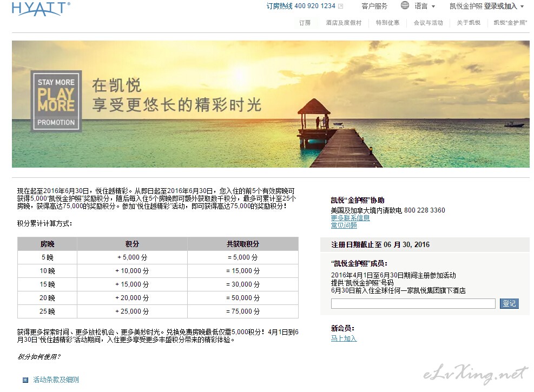534x392 pixels.
Task: Open the 特别优惠 menu
Action: click(387, 23)
